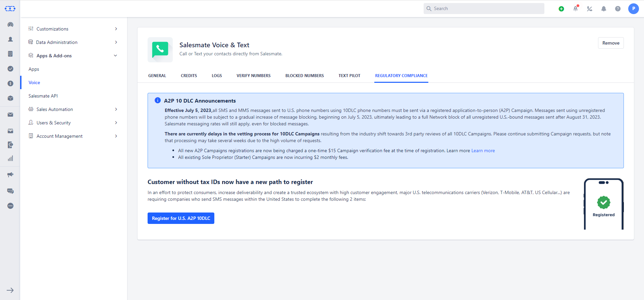Click Register for U.S. A2P 10DLC button
The width and height of the screenshot is (644, 300).
pos(181,218)
